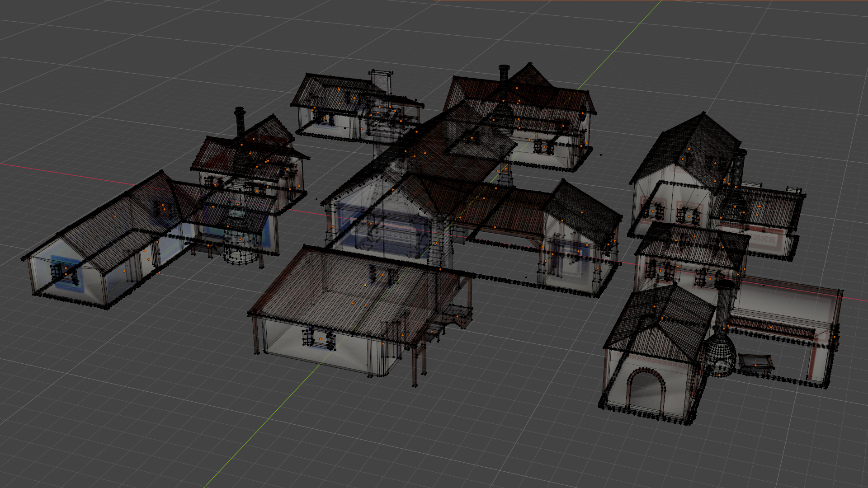Select the round chimney atop the left-rear house

pyautogui.click(x=240, y=121)
